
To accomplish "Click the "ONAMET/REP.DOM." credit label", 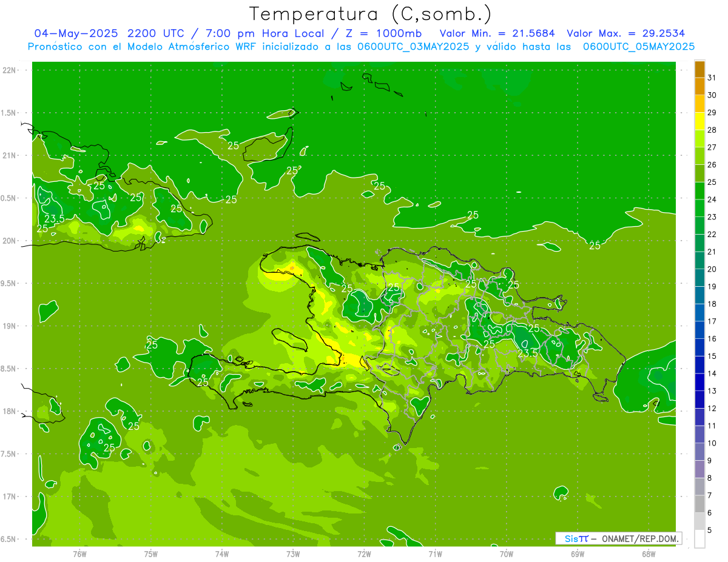I will point(640,538).
